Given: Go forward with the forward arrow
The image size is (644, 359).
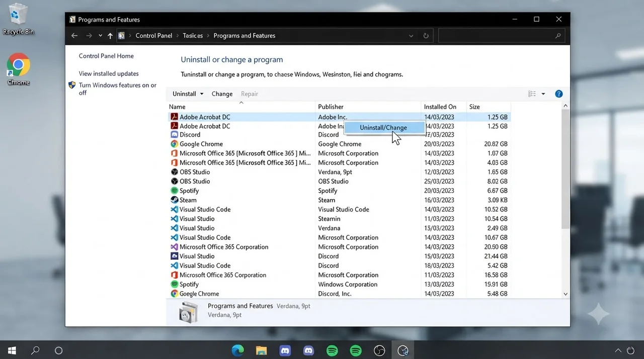Looking at the screenshot, I should pos(89,36).
